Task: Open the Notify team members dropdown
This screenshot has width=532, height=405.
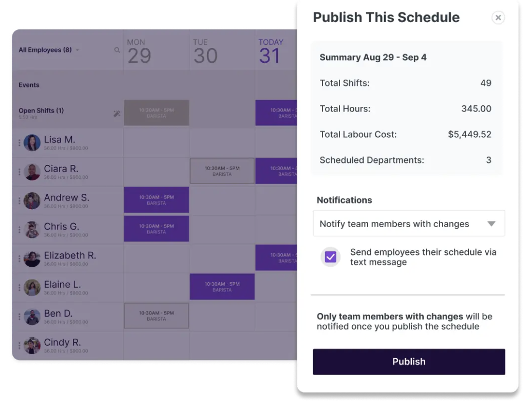Action: [409, 224]
